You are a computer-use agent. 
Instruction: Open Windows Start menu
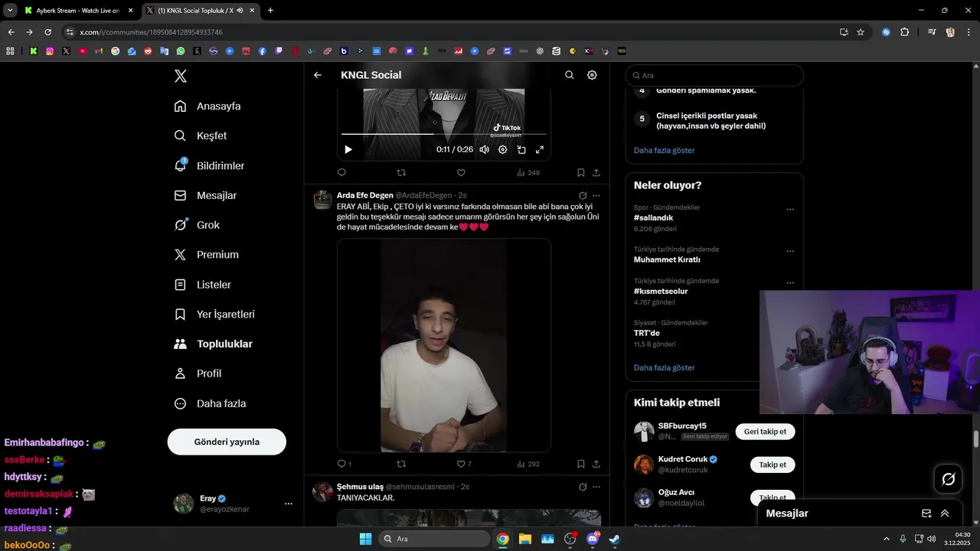tap(365, 539)
